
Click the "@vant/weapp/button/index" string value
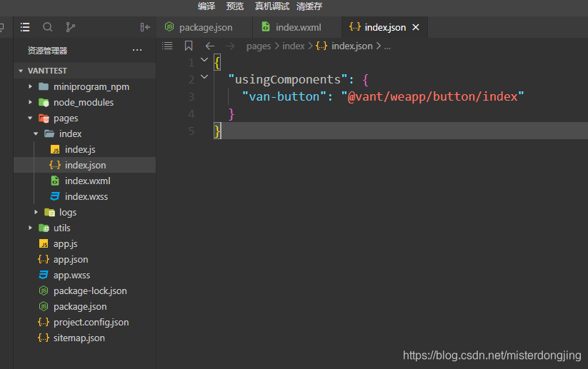(432, 96)
